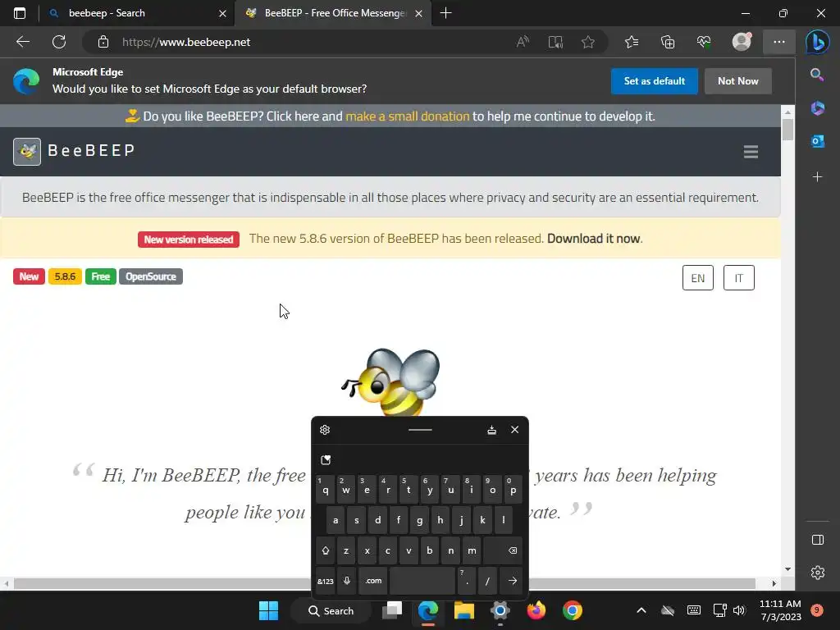Open taskbar Search box
Screen dimensions: 840x630
click(331, 610)
